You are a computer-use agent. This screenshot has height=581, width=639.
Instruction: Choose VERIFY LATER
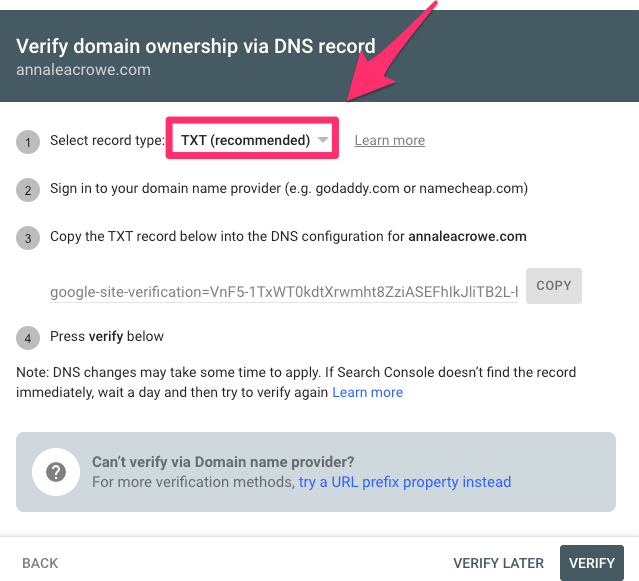498,563
